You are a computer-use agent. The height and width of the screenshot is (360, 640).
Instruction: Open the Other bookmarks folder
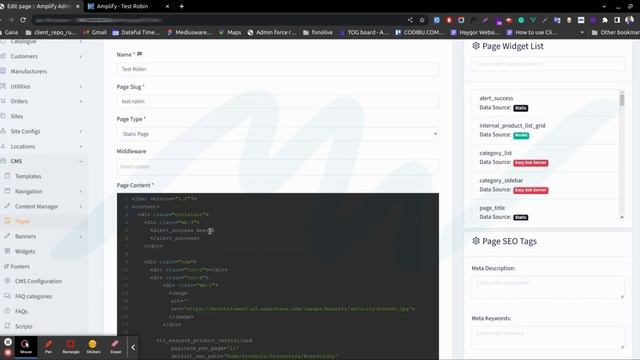coord(616,32)
